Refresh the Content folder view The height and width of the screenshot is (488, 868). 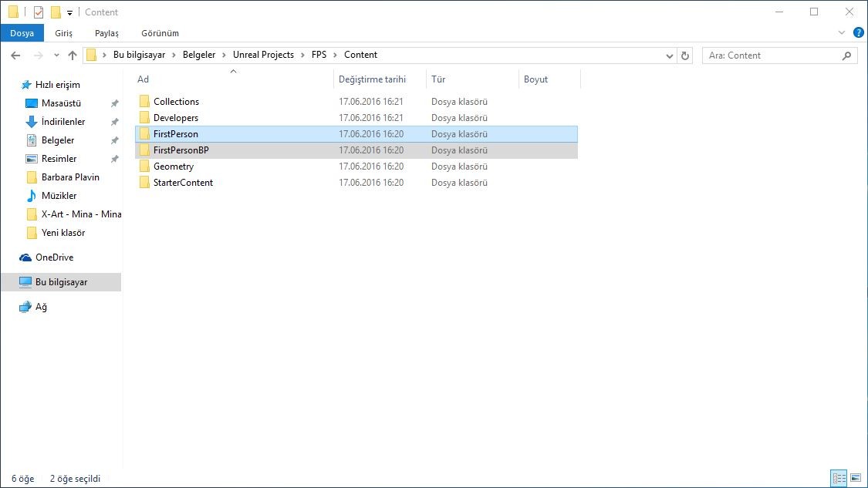click(685, 56)
